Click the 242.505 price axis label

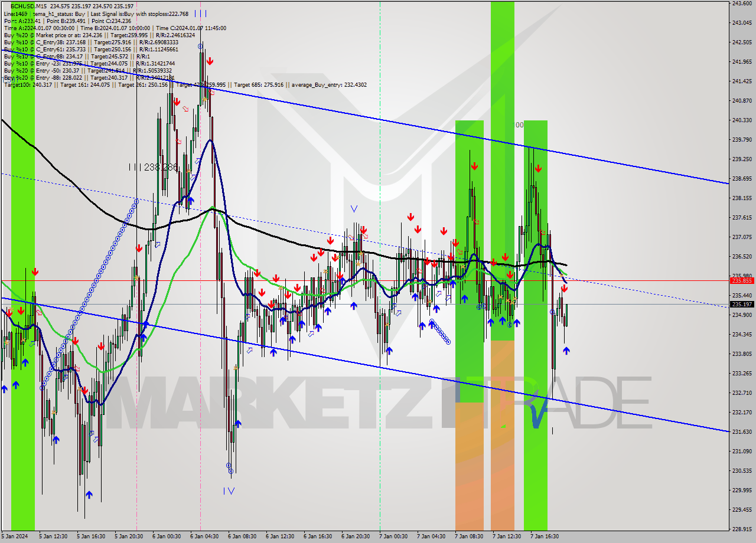pyautogui.click(x=742, y=42)
